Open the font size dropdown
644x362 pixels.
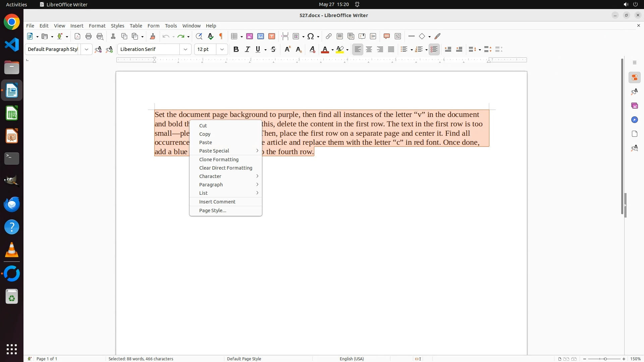tap(222, 49)
